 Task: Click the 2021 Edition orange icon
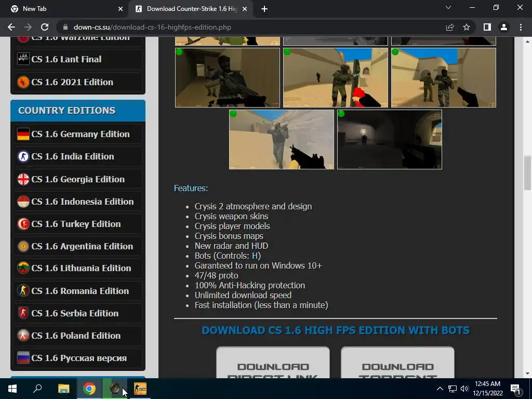[x=23, y=82]
